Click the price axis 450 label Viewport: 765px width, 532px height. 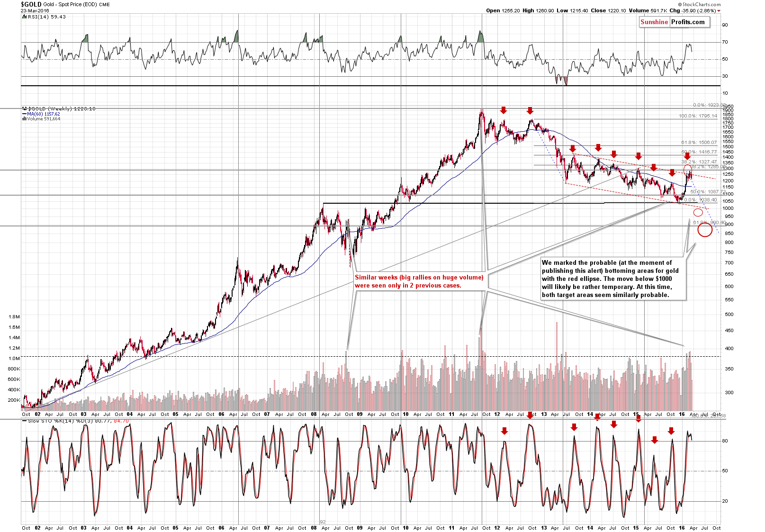pyautogui.click(x=729, y=331)
